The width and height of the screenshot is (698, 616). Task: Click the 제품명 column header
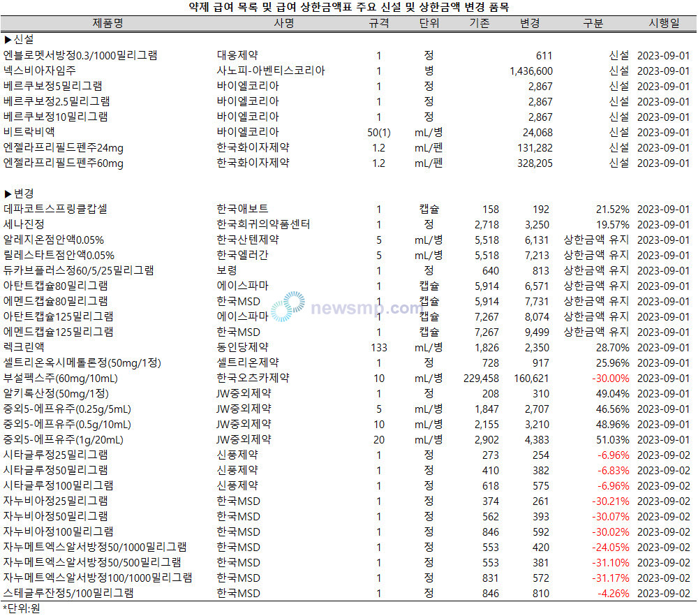pos(107,23)
